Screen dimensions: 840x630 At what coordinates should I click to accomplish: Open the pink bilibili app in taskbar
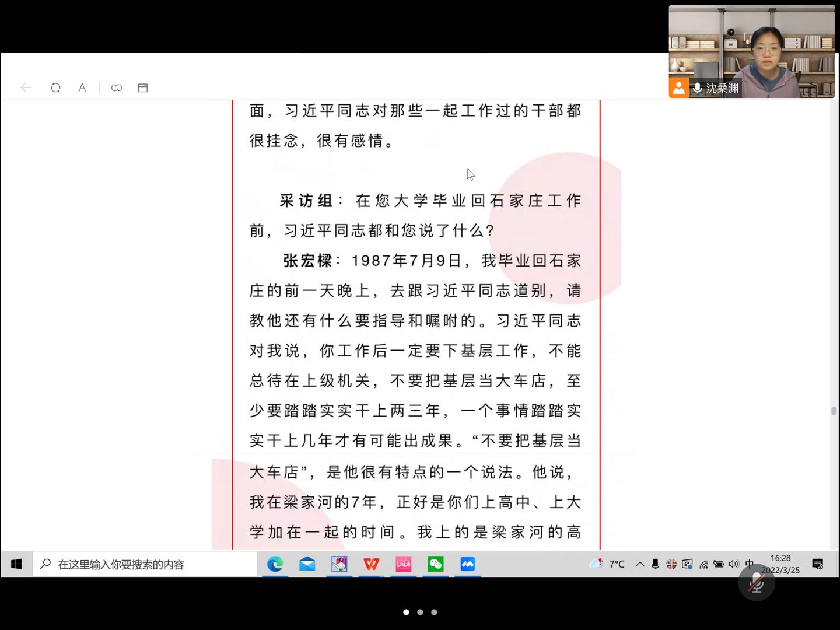(404, 564)
